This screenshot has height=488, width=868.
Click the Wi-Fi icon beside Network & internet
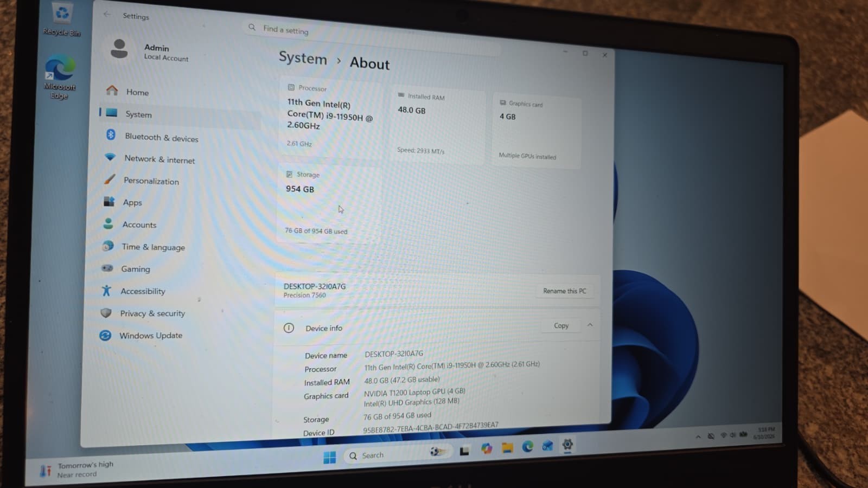(x=110, y=157)
